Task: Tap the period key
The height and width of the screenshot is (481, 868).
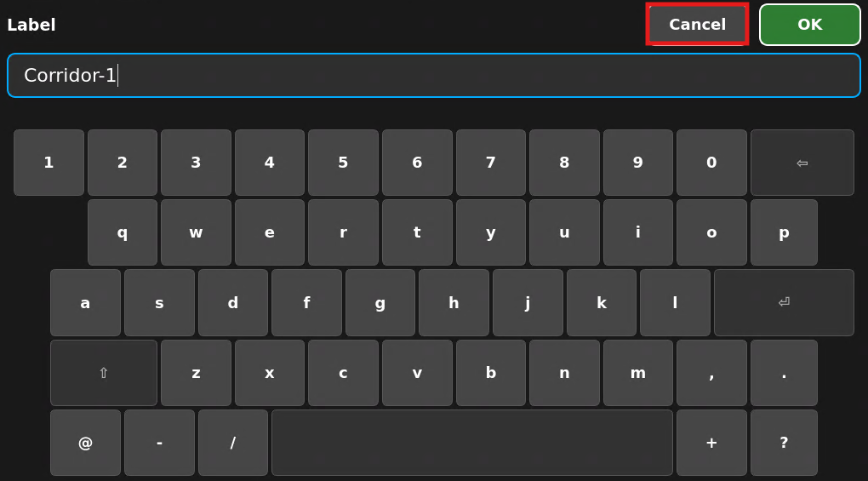Action: coord(784,373)
